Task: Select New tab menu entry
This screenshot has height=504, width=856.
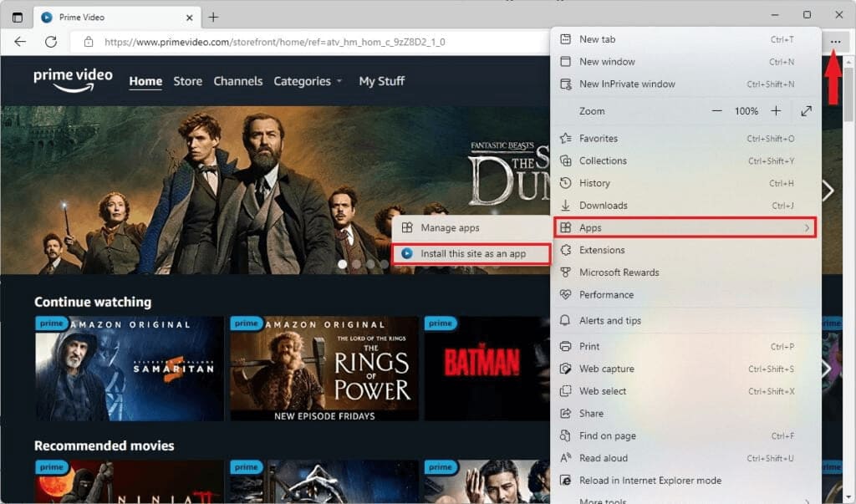Action: coord(685,39)
